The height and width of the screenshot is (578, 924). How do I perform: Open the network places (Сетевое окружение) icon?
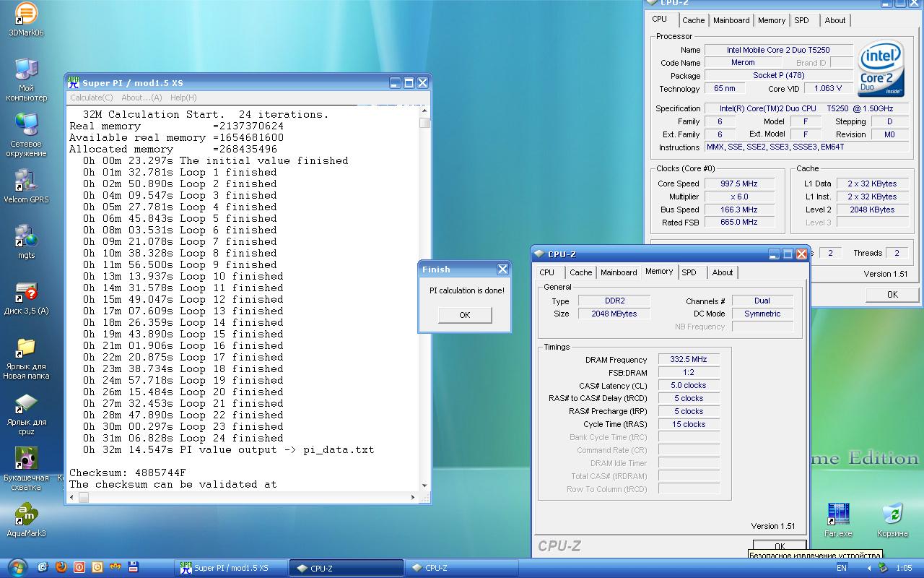pos(27,135)
